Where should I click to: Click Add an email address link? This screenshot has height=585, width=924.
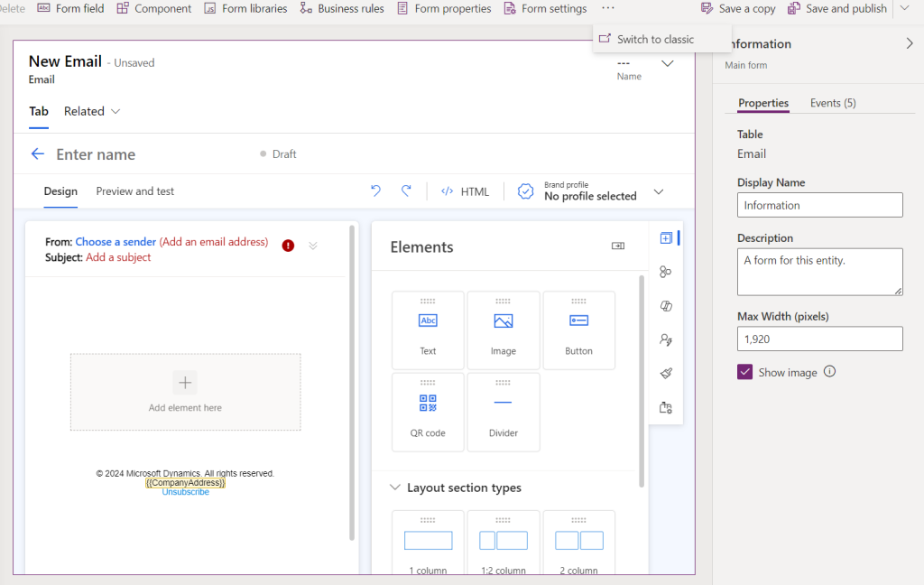214,242
